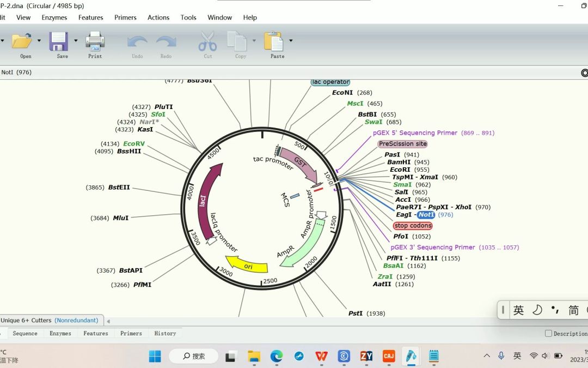
Task: Open Microsoft Edge from the taskbar
Action: point(277,356)
